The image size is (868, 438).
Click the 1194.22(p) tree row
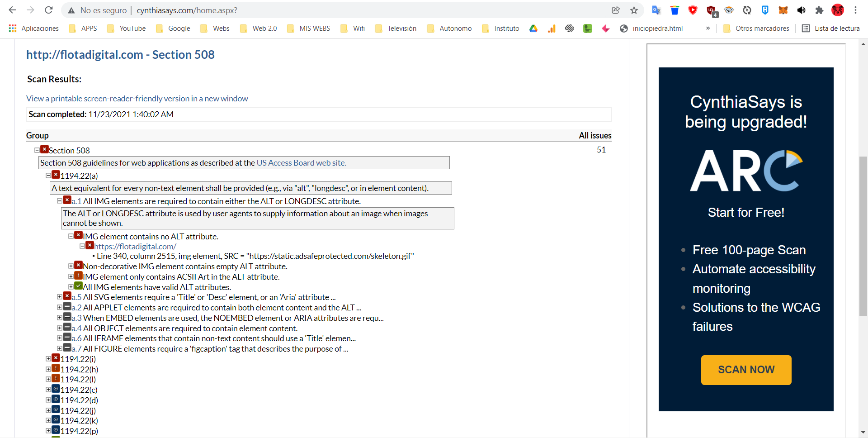tap(79, 431)
